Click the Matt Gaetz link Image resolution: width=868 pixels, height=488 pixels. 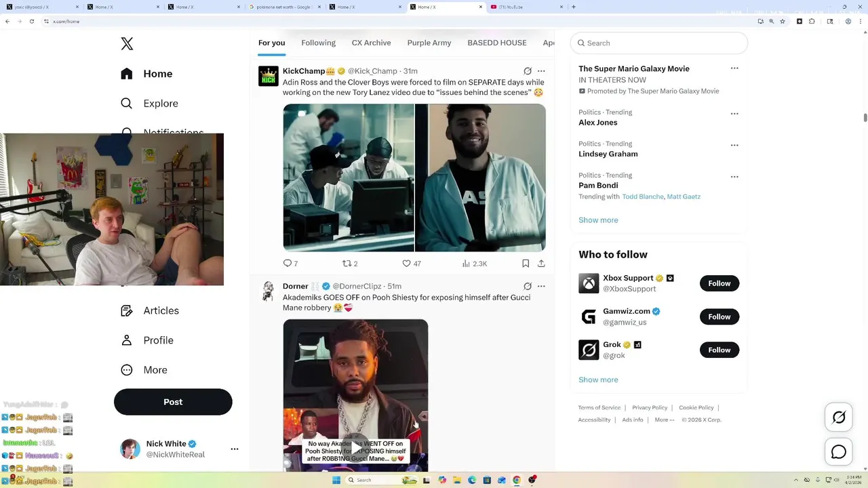684,197
